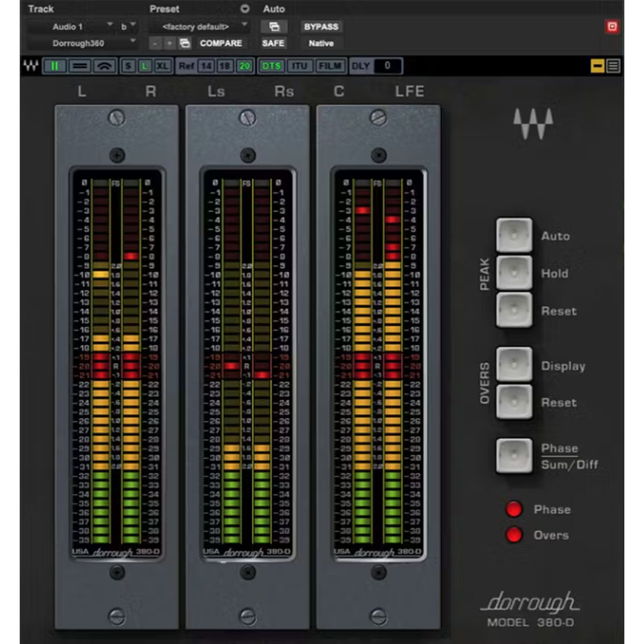Click the preset increment plus stepper

click(169, 42)
